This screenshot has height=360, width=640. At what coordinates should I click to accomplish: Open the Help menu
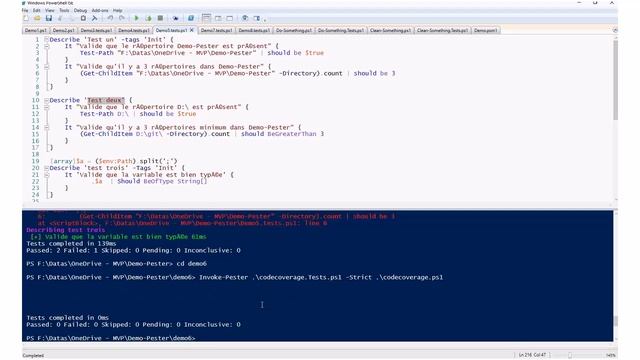118,10
